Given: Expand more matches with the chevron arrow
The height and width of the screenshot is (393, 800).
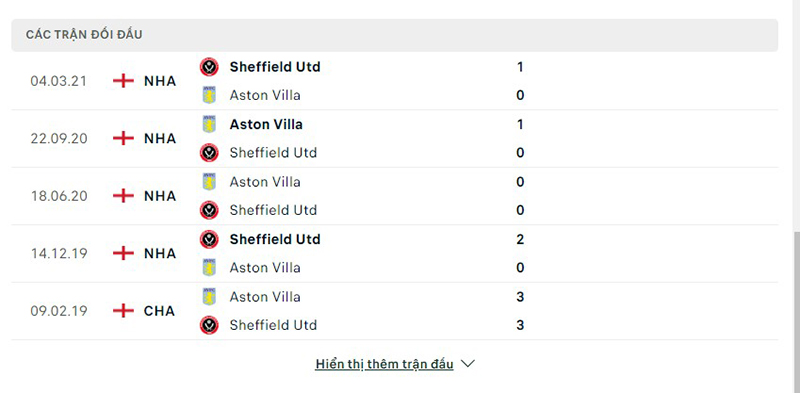Looking at the screenshot, I should point(467,364).
